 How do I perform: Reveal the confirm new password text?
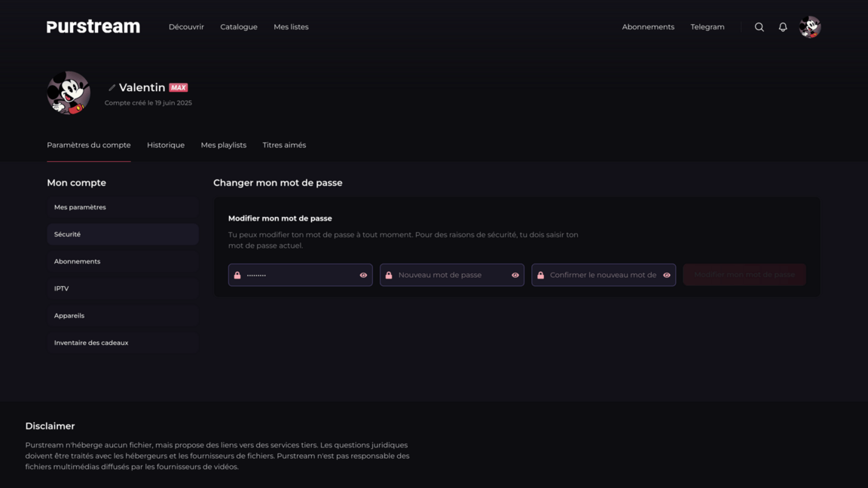click(667, 275)
